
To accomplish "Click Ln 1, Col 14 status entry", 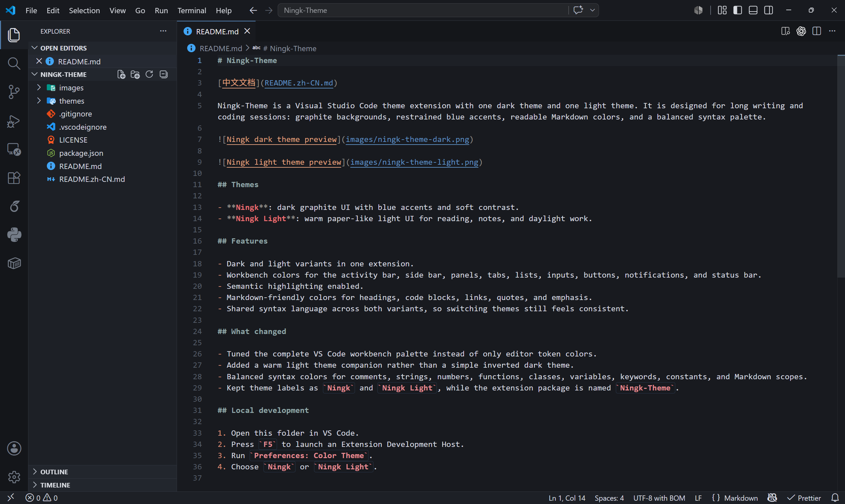I will pyautogui.click(x=567, y=498).
